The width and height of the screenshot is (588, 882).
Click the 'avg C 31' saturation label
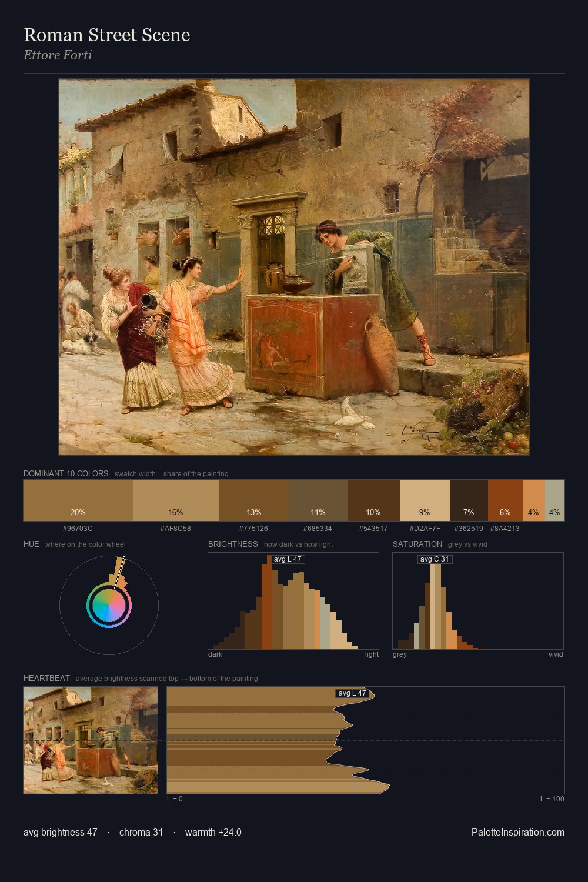[x=435, y=559]
